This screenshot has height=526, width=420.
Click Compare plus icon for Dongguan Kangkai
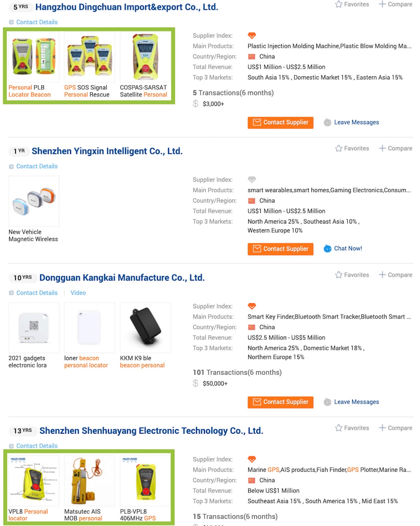tap(382, 275)
